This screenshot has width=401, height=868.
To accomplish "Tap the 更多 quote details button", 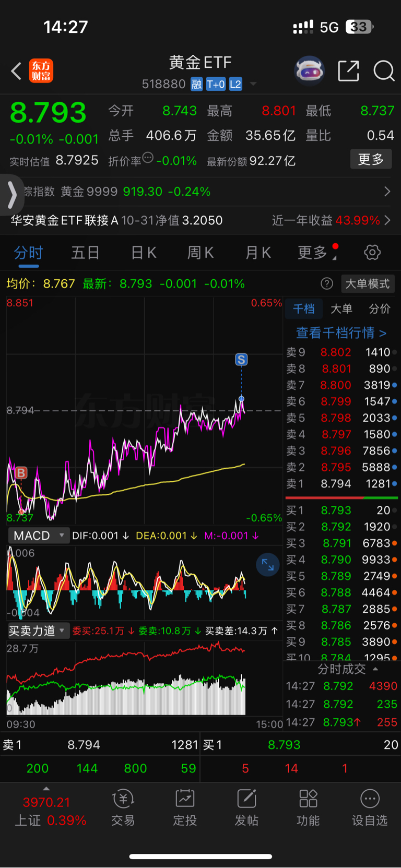I will click(371, 159).
